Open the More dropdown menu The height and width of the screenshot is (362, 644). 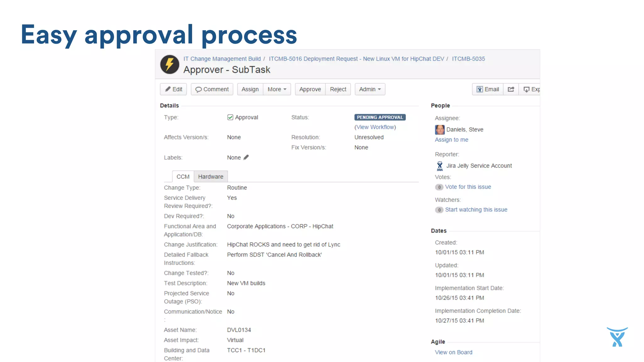click(x=277, y=89)
